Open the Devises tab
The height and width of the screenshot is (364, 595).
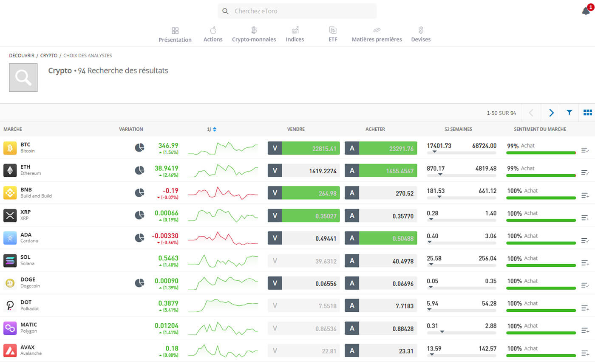421,35
